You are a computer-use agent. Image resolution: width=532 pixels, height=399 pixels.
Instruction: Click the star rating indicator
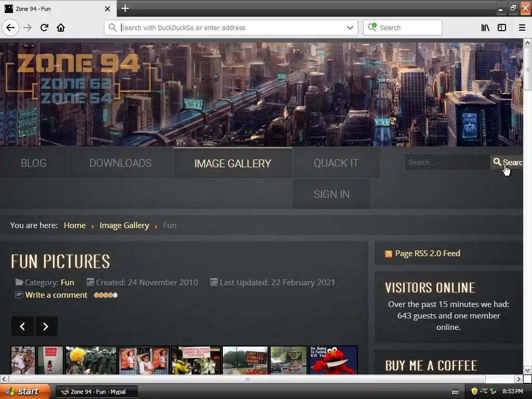[105, 295]
